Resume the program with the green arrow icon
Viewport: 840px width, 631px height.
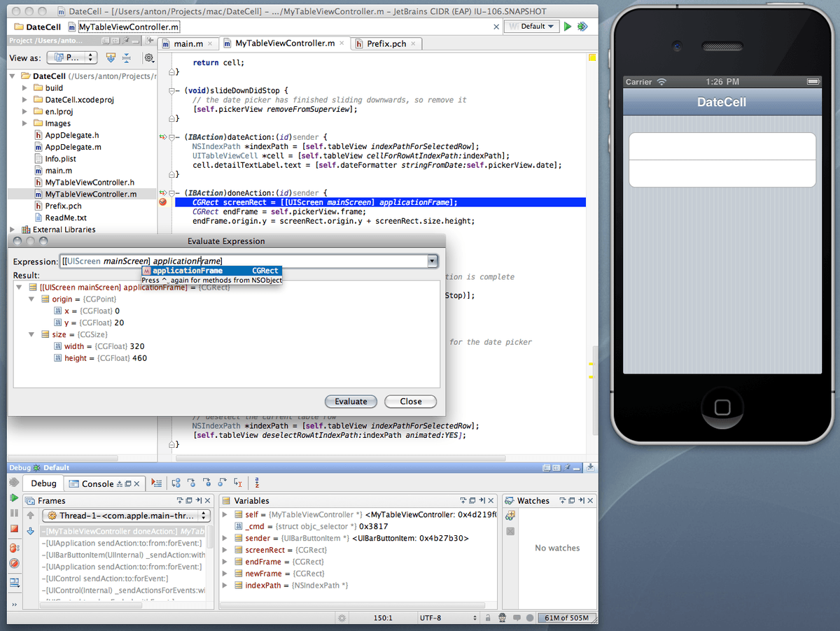(13, 497)
